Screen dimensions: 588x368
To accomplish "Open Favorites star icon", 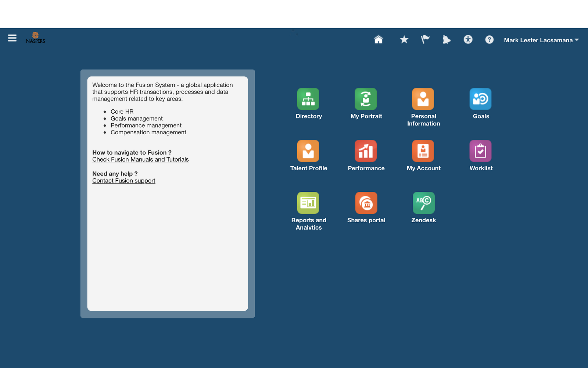I will 404,39.
